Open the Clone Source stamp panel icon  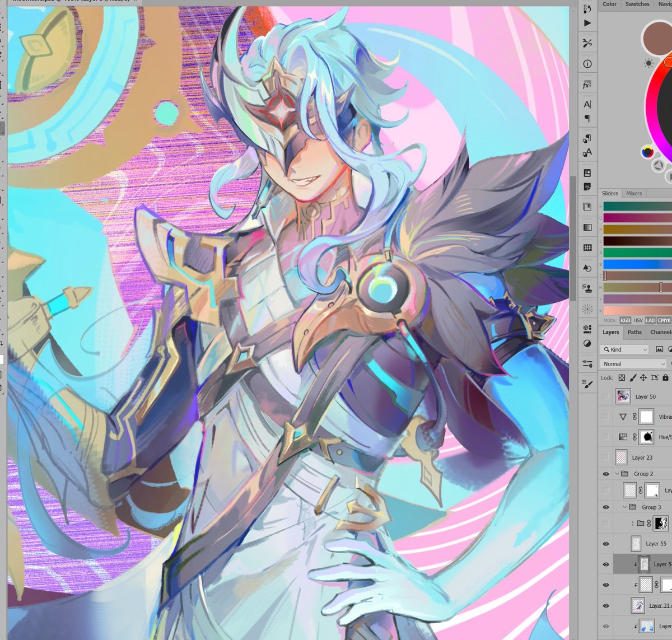click(587, 288)
